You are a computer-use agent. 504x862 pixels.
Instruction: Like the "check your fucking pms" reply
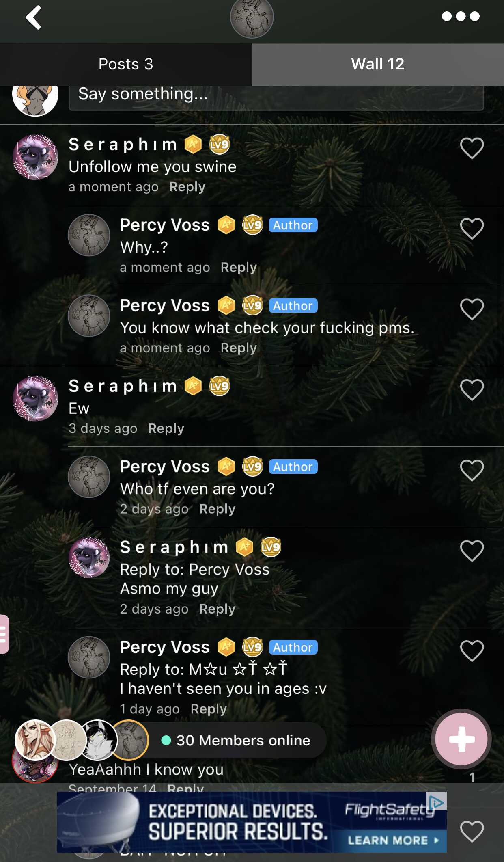coord(472,309)
